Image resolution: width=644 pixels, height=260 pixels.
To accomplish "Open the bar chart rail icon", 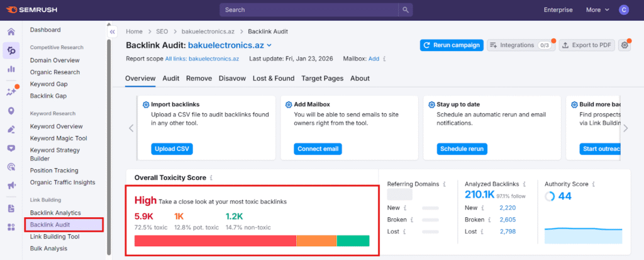I will pos(11,69).
